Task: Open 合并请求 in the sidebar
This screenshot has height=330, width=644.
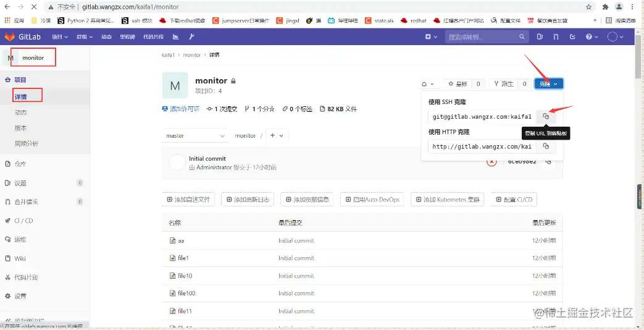Action: [27, 202]
